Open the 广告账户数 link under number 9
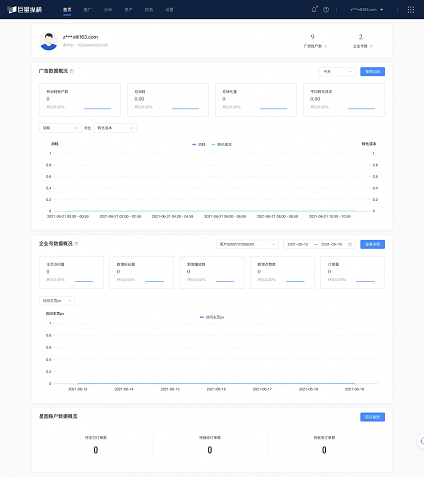424x477 pixels. point(315,46)
